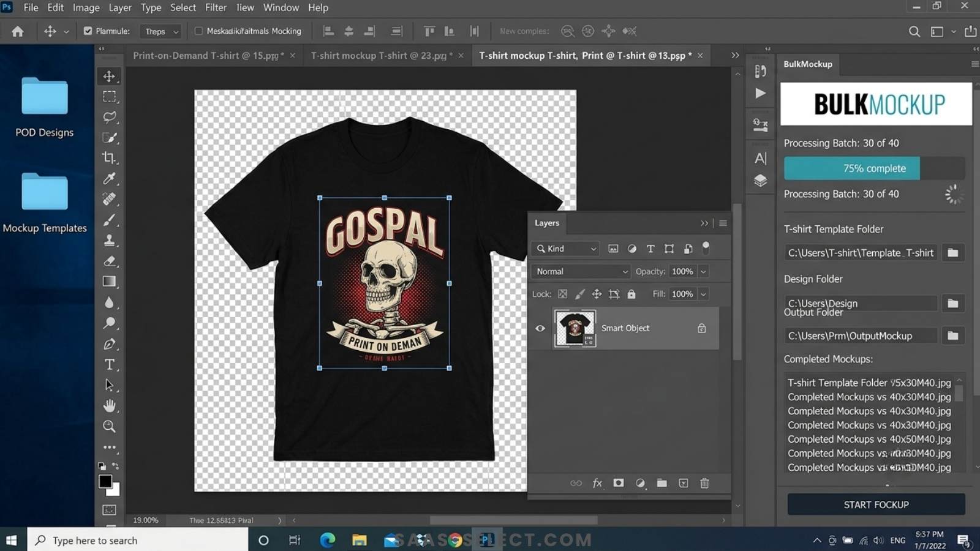Toggle lock all padlock icon
This screenshot has width=980, height=551.
pos(631,294)
